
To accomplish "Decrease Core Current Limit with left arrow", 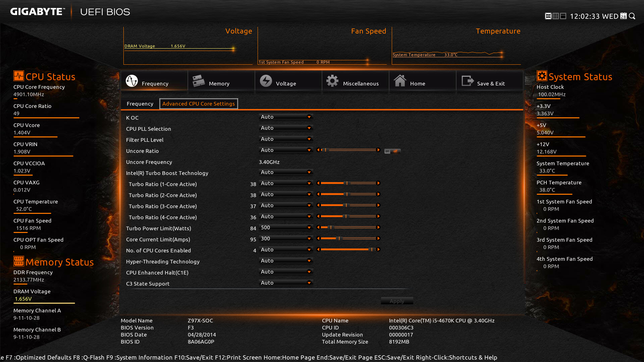I will tap(318, 238).
